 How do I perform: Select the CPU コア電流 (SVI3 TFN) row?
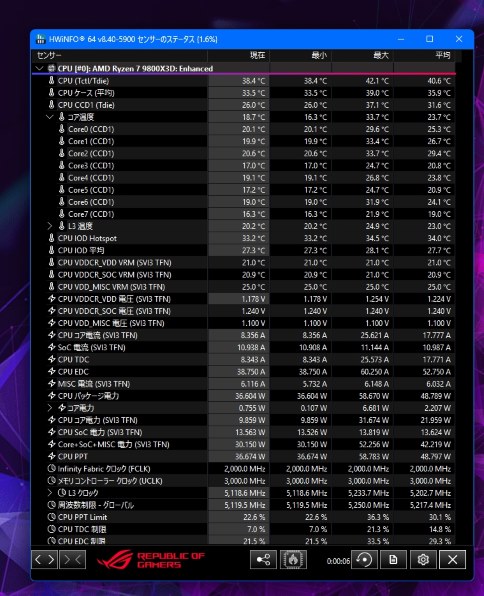[x=244, y=335]
